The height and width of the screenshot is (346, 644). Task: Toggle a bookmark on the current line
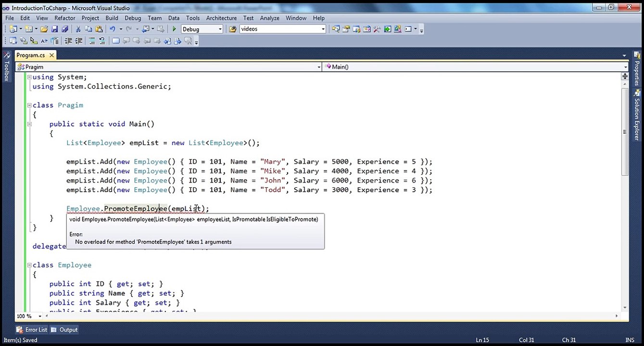115,41
